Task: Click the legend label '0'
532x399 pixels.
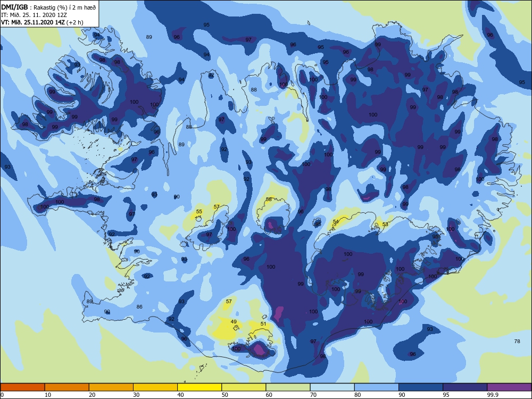Action: point(2,395)
